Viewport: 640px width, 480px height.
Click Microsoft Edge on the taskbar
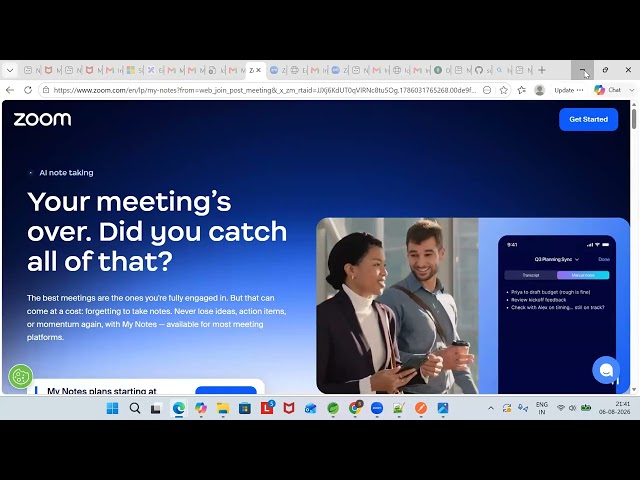click(x=179, y=408)
